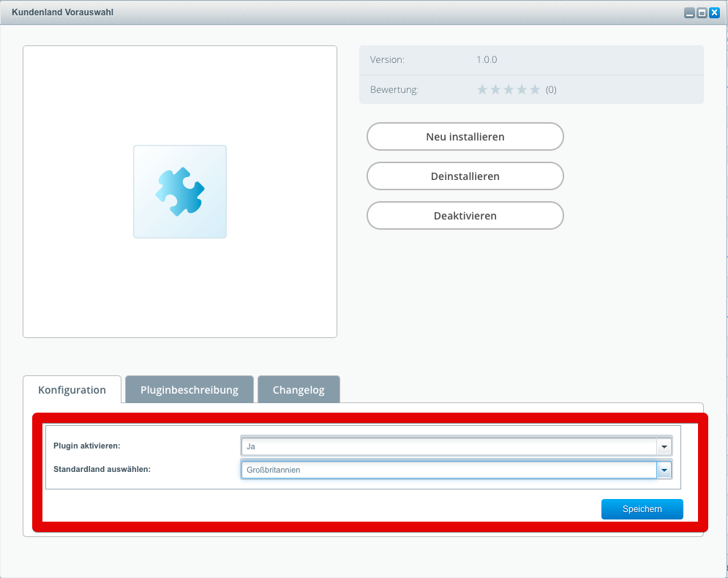The height and width of the screenshot is (578, 728).
Task: Click the blue puzzle piece plugin icon
Action: click(x=180, y=191)
